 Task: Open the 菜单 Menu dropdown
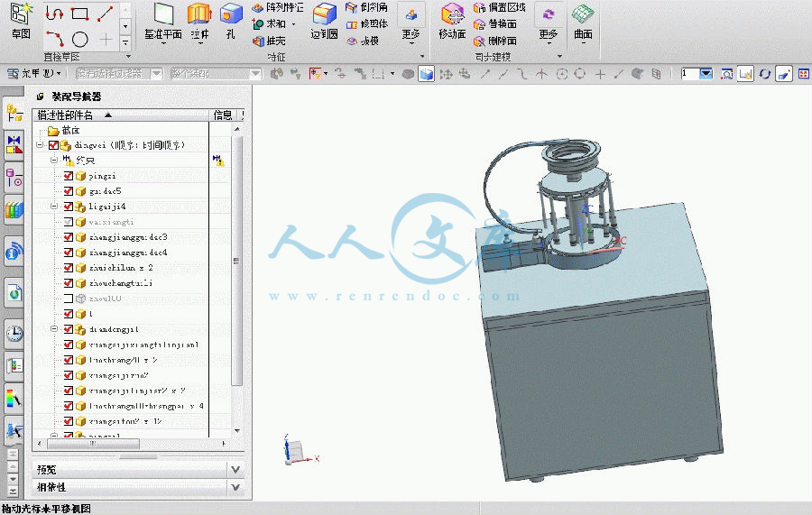point(34,74)
